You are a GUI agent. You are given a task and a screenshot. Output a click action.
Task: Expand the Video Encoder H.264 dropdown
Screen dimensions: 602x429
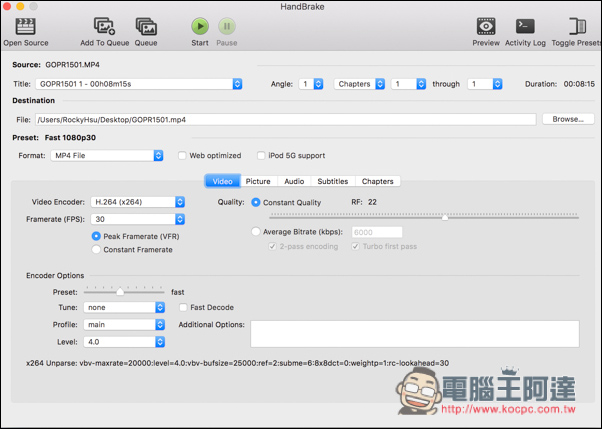137,202
